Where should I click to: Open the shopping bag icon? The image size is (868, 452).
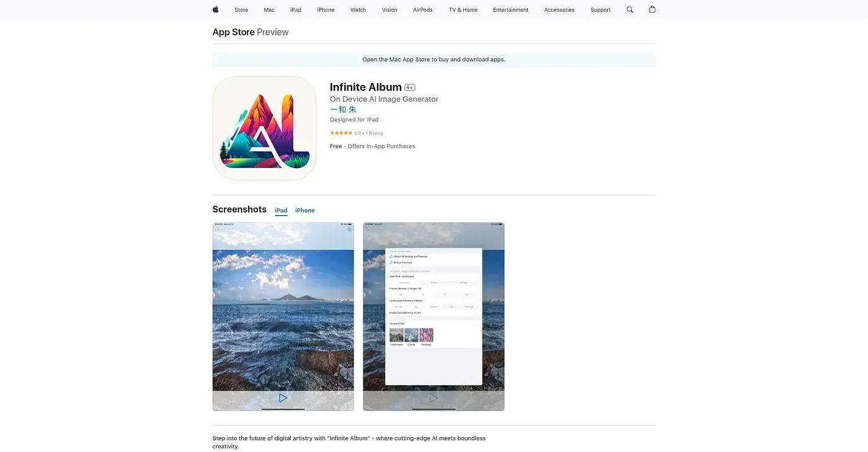point(652,9)
